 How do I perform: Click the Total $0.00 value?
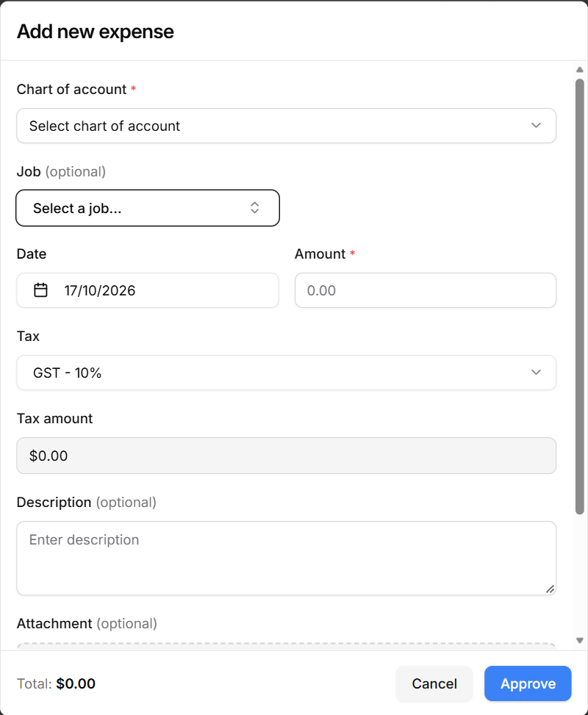point(76,683)
